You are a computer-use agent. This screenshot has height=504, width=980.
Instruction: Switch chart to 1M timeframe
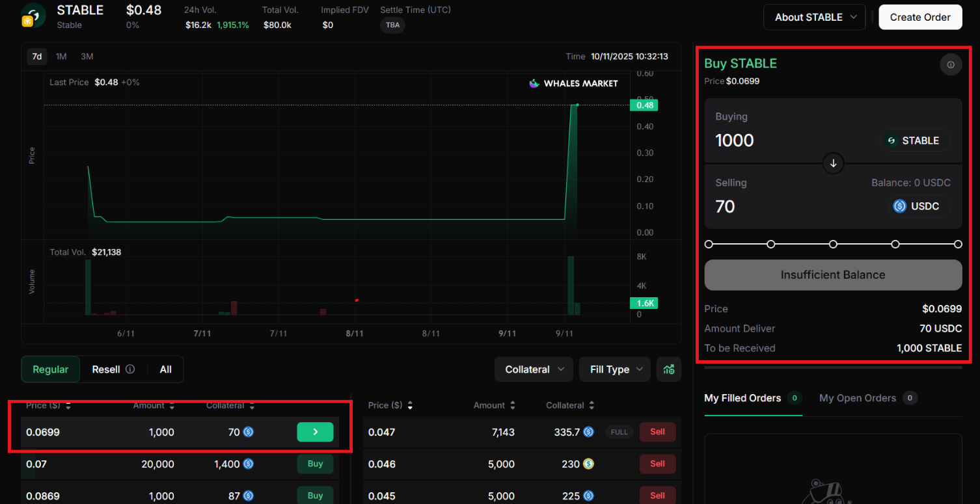61,57
